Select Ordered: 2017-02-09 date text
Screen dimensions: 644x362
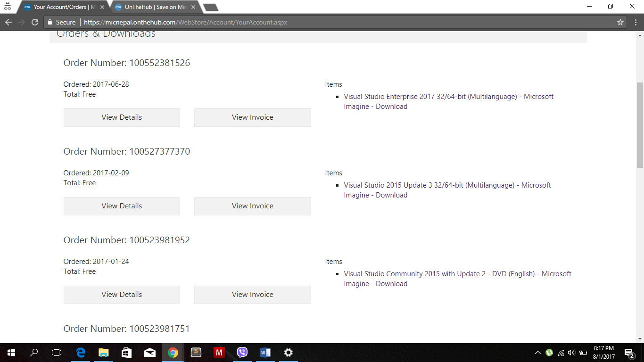pyautogui.click(x=96, y=173)
